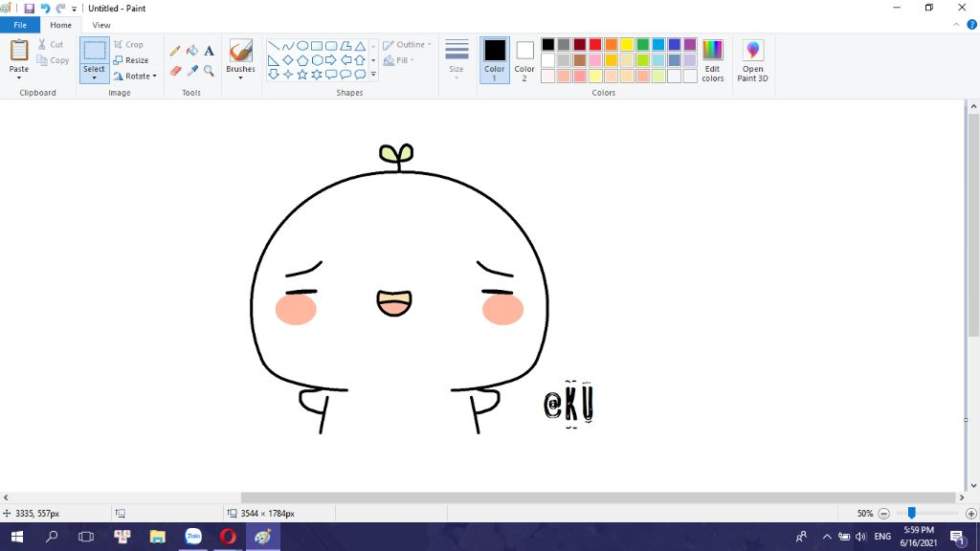Select the Magnifier tool
Image resolution: width=980 pixels, height=551 pixels.
coord(209,71)
